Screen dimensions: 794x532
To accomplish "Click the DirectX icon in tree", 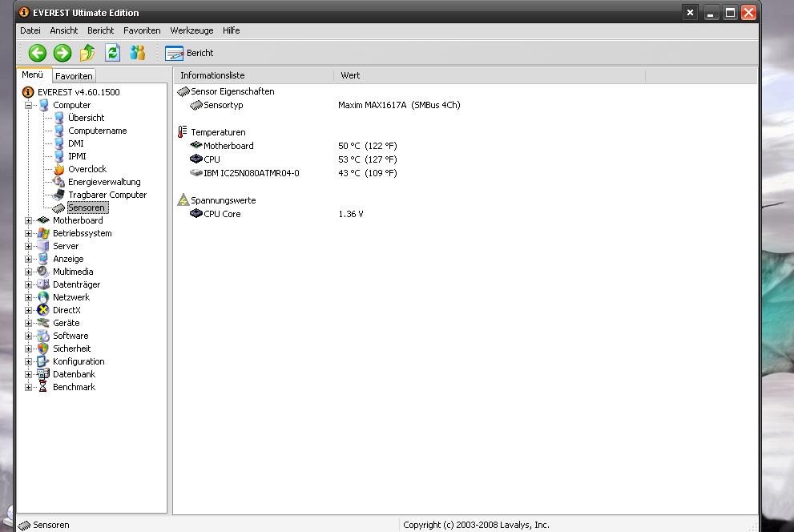I will (x=43, y=310).
